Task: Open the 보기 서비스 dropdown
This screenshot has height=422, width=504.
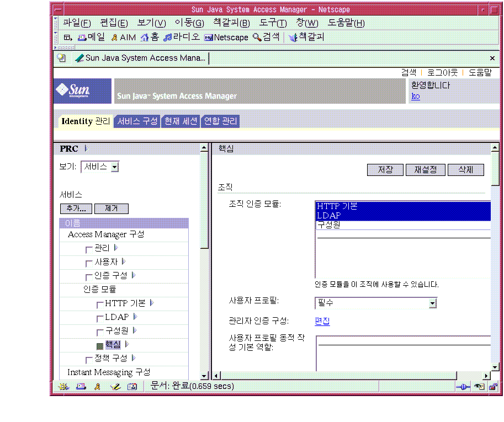Action: [100, 167]
